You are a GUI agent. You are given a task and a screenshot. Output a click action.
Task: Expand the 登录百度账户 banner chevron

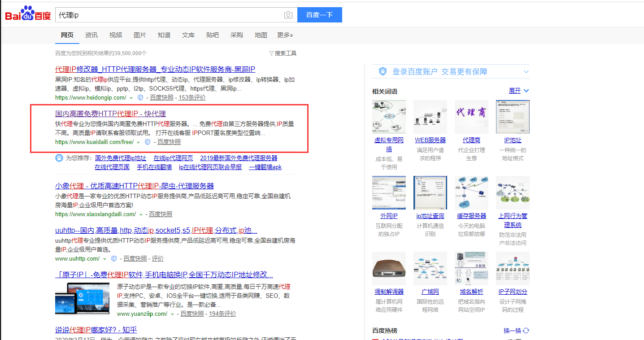click(527, 72)
